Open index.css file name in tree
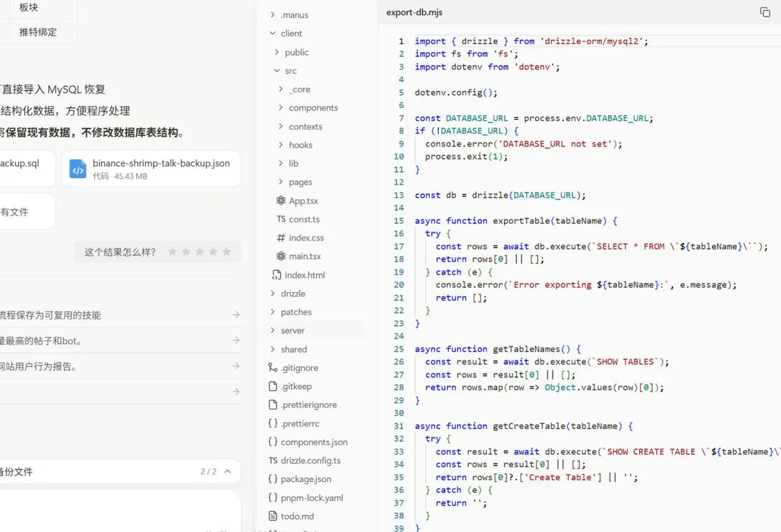The width and height of the screenshot is (781, 532). tap(307, 238)
